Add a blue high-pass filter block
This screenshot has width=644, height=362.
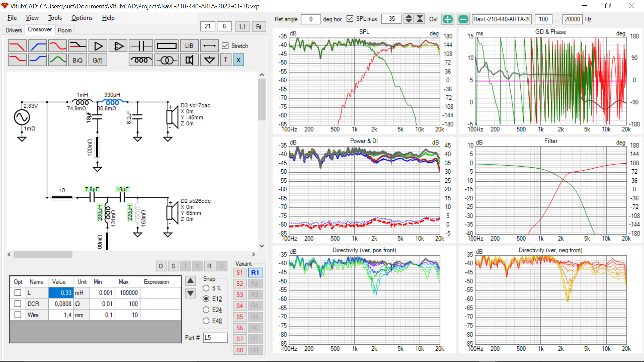(37, 46)
